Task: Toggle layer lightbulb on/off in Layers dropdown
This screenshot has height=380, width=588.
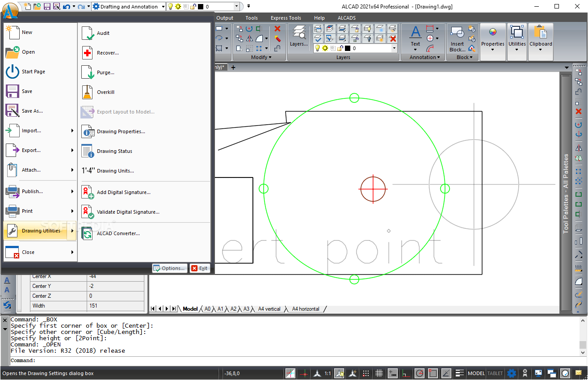Action: pos(318,48)
